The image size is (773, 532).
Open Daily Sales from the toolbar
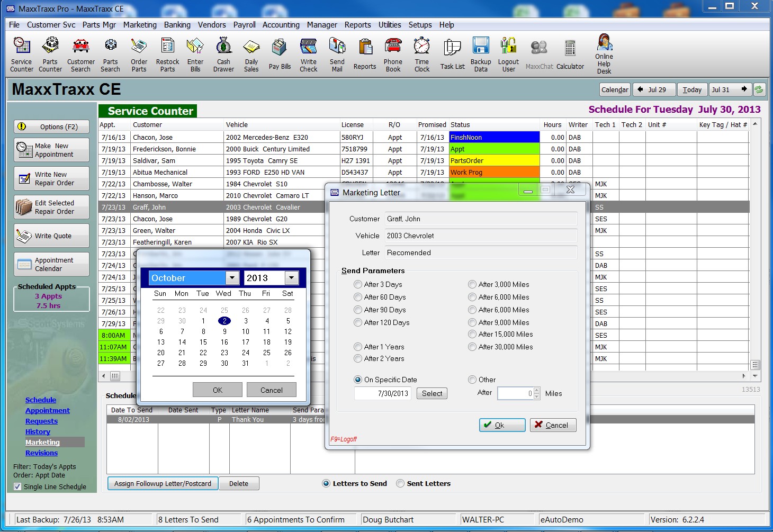(251, 54)
